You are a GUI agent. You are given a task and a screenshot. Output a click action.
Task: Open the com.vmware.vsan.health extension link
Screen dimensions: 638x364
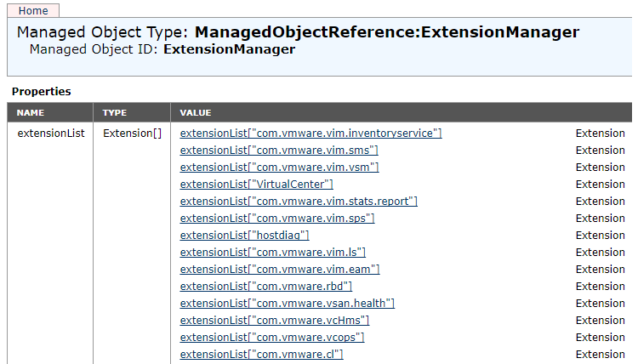[x=288, y=304]
